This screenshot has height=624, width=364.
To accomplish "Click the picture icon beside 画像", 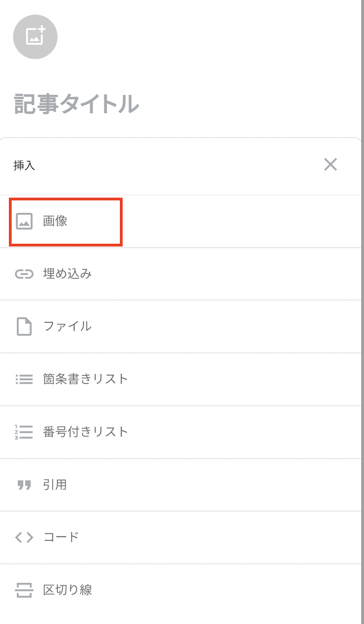I will [x=24, y=221].
